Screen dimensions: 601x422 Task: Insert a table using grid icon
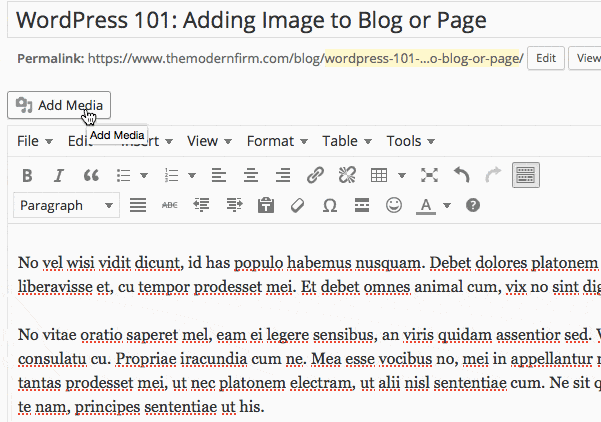coord(379,176)
